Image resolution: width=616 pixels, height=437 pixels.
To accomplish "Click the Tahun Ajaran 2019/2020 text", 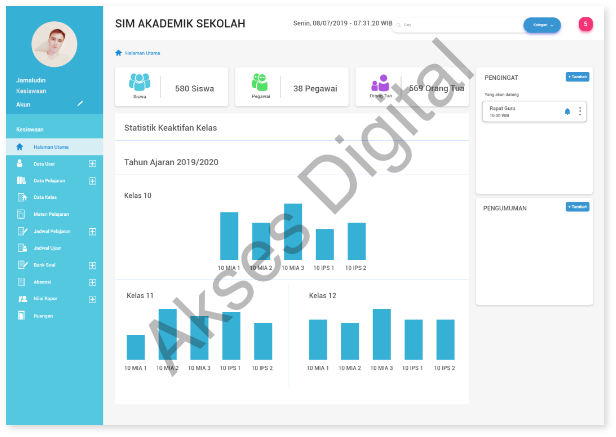I will [171, 162].
